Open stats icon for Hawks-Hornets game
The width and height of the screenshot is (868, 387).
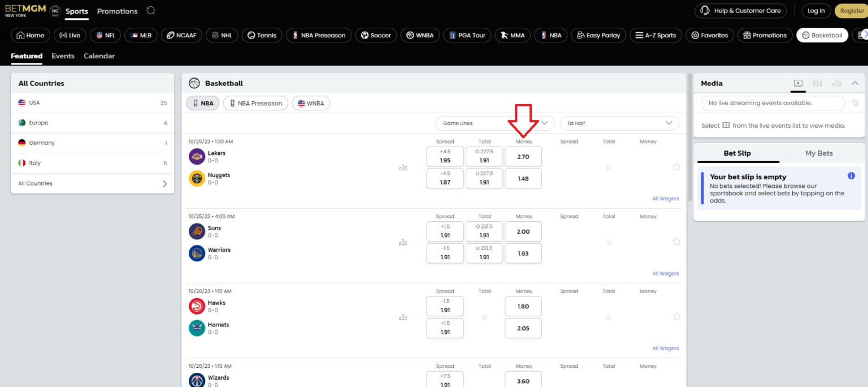pyautogui.click(x=403, y=317)
